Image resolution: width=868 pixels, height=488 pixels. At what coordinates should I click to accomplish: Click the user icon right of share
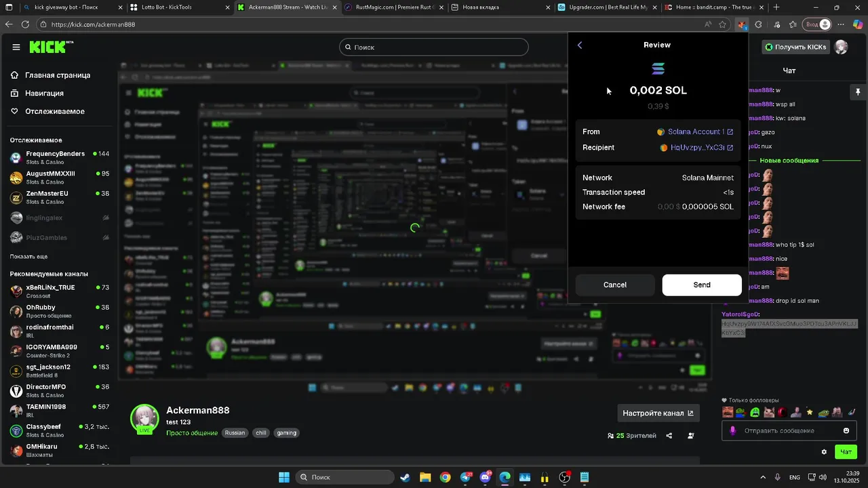tap(691, 436)
